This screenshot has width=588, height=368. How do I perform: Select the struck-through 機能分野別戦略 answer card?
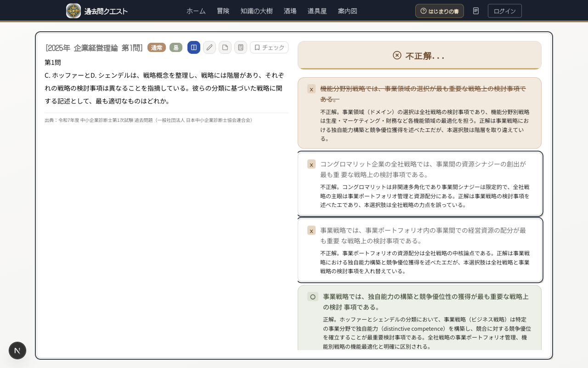[x=419, y=113]
